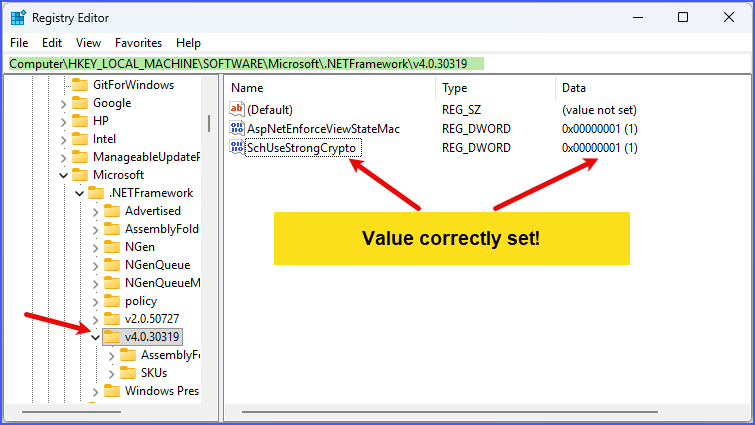Open the View menu
The image size is (755, 425).
click(x=88, y=43)
